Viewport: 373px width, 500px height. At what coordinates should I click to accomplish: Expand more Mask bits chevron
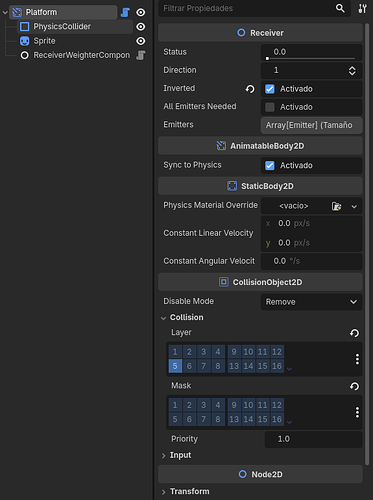pos(289,422)
